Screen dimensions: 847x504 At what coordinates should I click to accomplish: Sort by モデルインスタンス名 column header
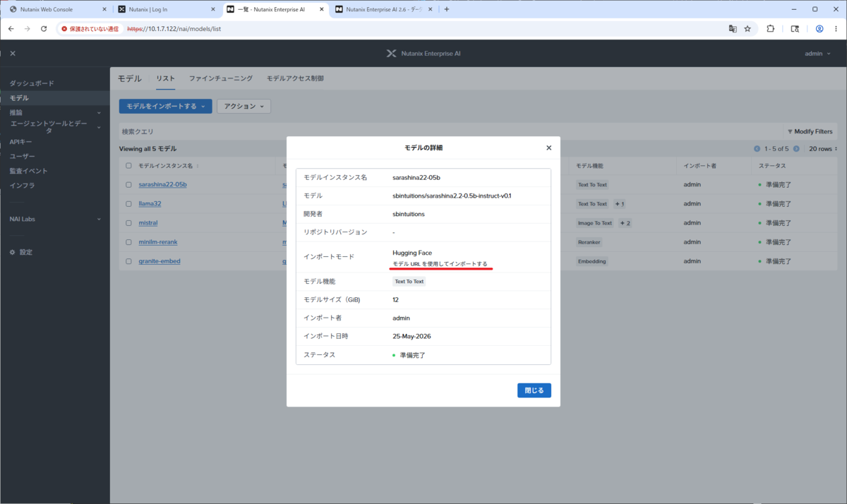tap(169, 166)
